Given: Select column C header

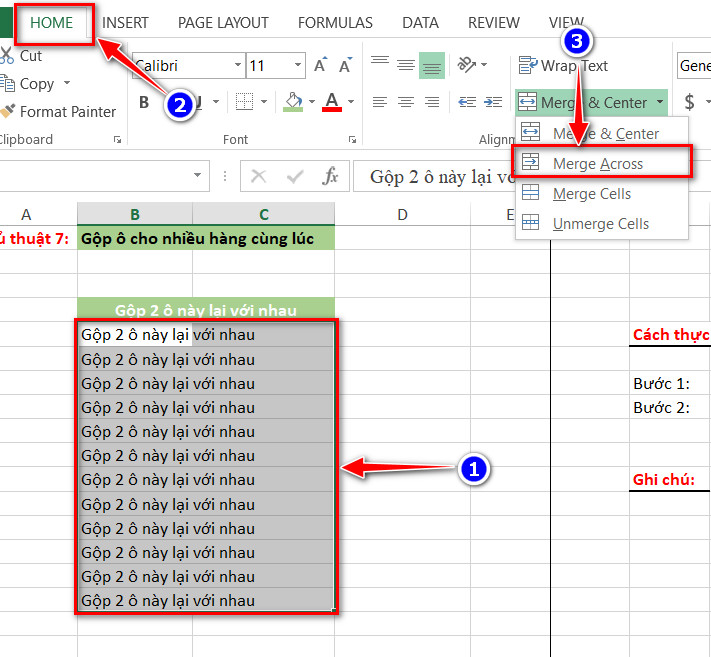Looking at the screenshot, I should 264,214.
